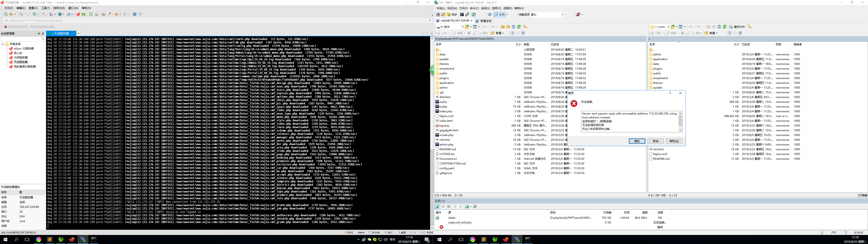Click the red error icon in queue list
The width and height of the screenshot is (868, 244).
441,227
